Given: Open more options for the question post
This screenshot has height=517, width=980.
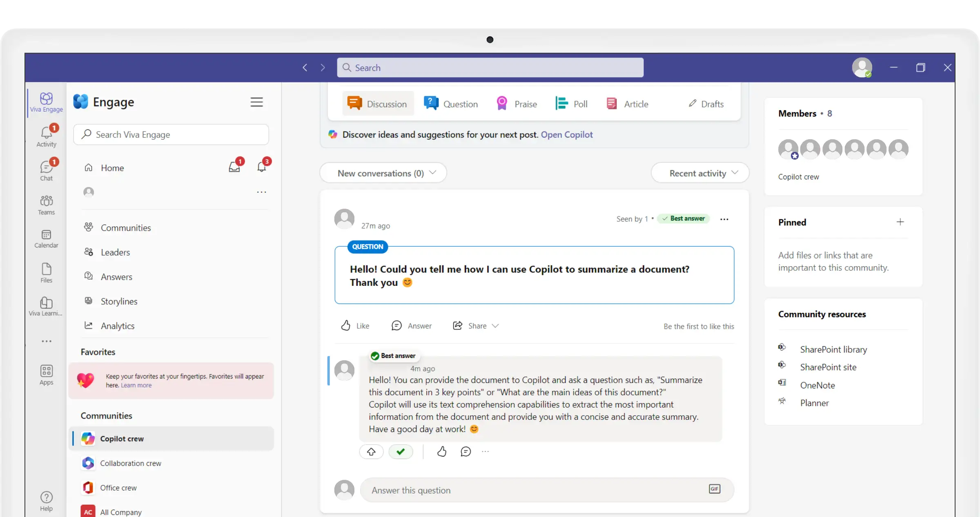Looking at the screenshot, I should tap(724, 219).
